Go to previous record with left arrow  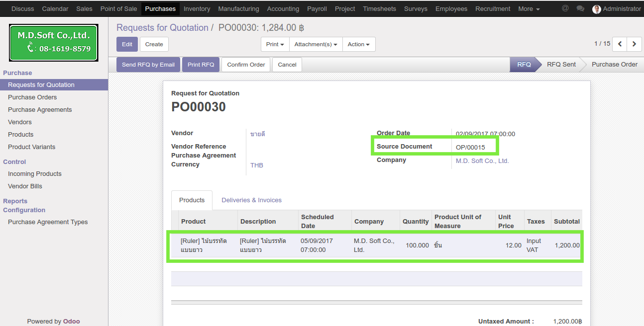620,44
